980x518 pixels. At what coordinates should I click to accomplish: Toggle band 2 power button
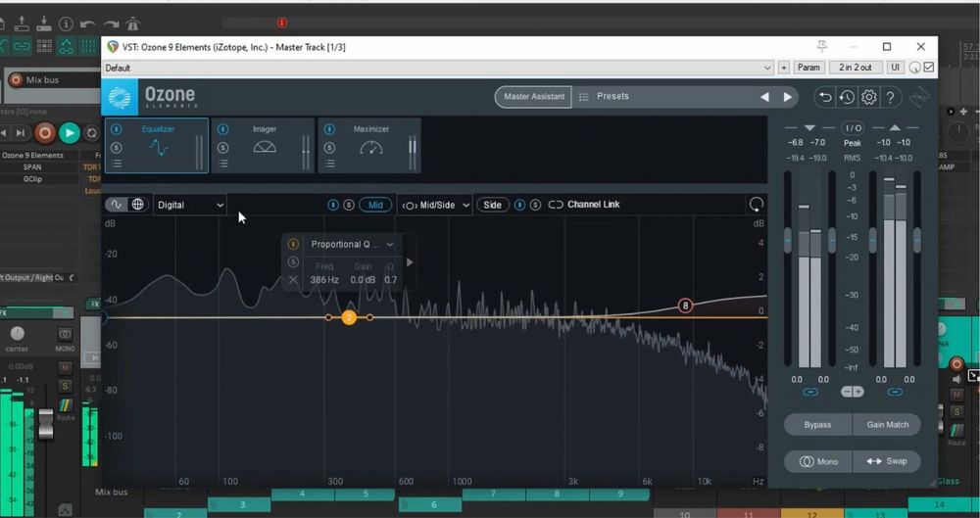pyautogui.click(x=292, y=245)
